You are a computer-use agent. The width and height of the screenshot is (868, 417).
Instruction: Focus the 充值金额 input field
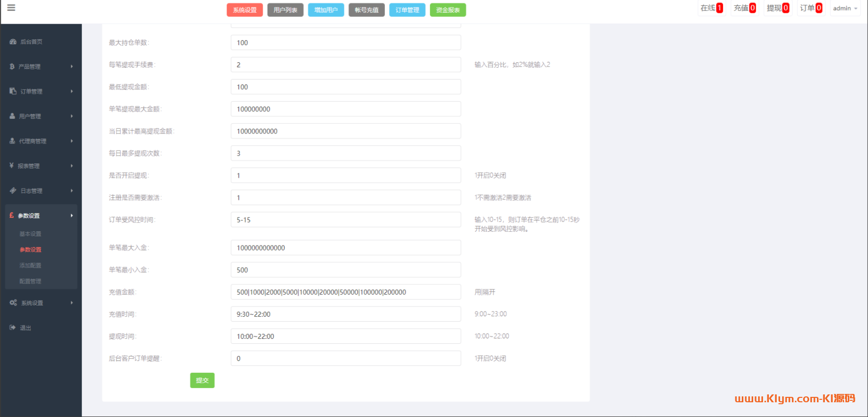(346, 292)
